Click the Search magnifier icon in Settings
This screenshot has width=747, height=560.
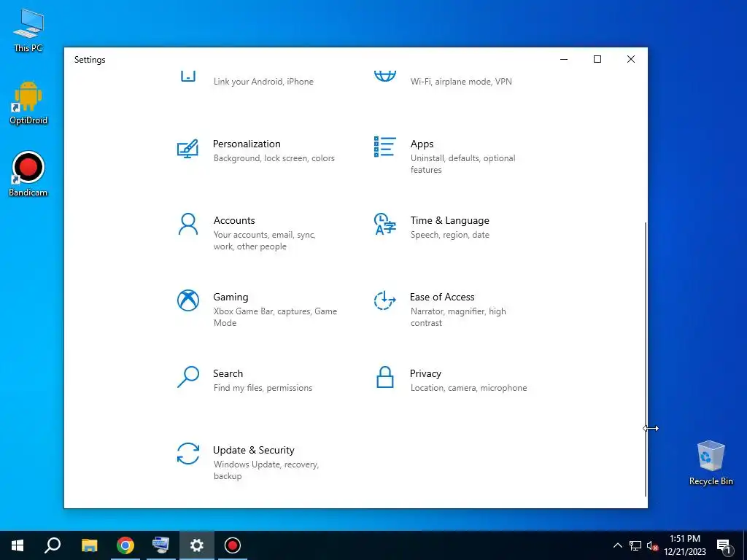coord(187,377)
